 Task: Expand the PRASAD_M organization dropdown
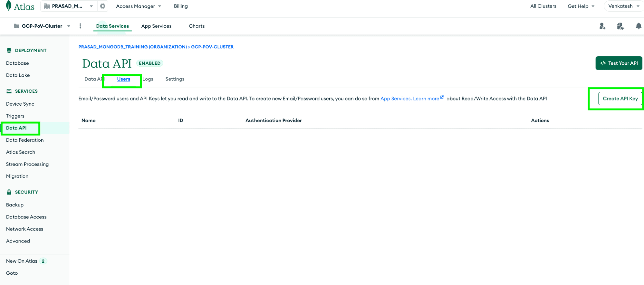(x=91, y=6)
